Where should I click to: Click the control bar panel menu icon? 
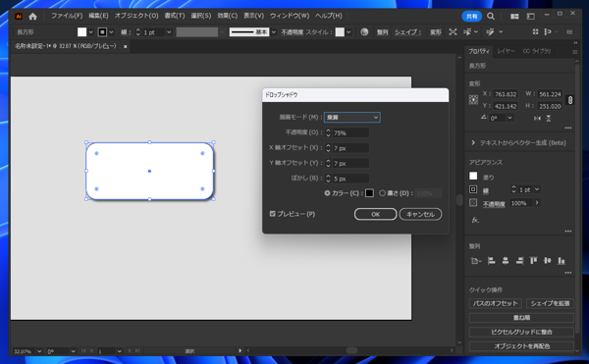(x=569, y=32)
